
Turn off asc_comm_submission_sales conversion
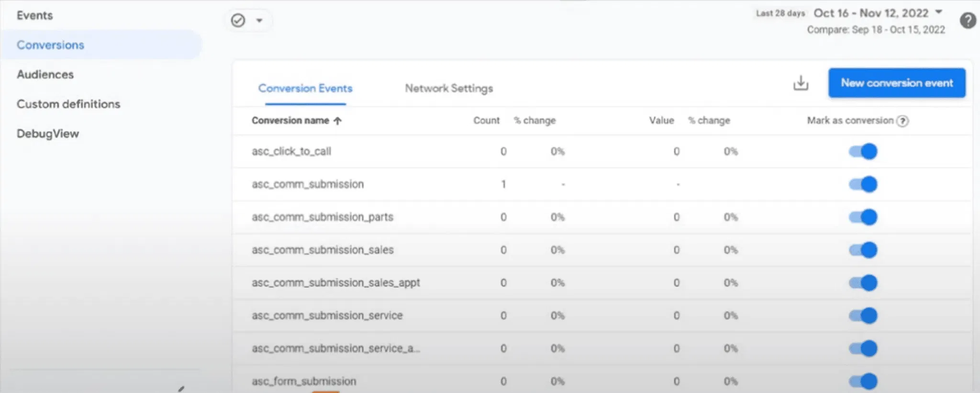click(x=863, y=250)
